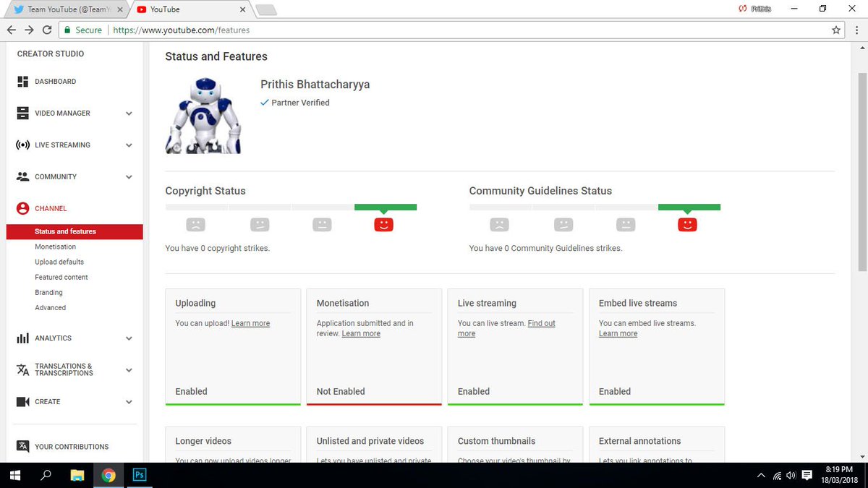The width and height of the screenshot is (868, 488).
Task: Expand the Video Manager section
Action: coord(129,114)
